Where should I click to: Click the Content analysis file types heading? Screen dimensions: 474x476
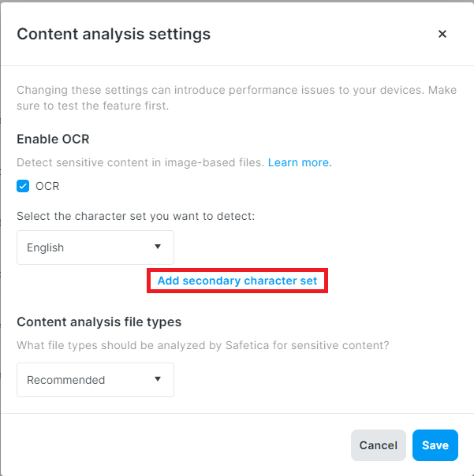tap(99, 322)
